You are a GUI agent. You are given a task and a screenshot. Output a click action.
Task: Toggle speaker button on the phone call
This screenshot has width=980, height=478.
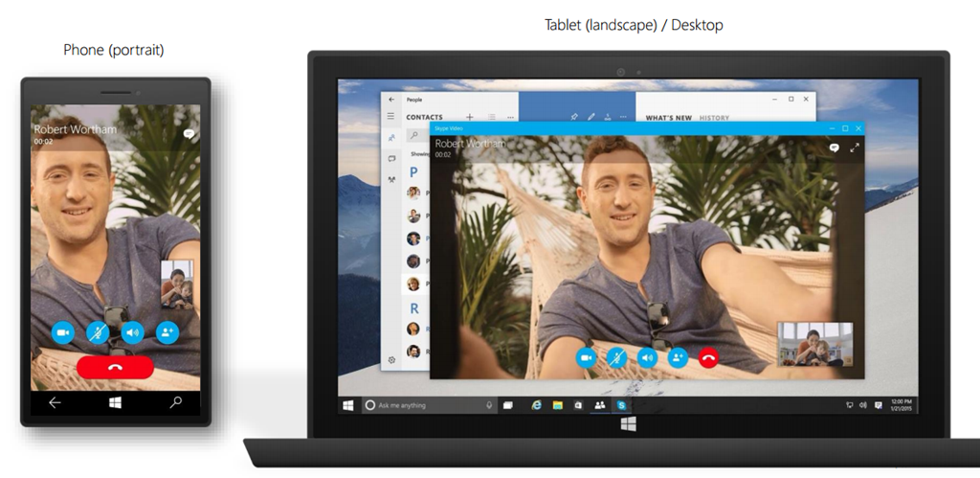[132, 332]
